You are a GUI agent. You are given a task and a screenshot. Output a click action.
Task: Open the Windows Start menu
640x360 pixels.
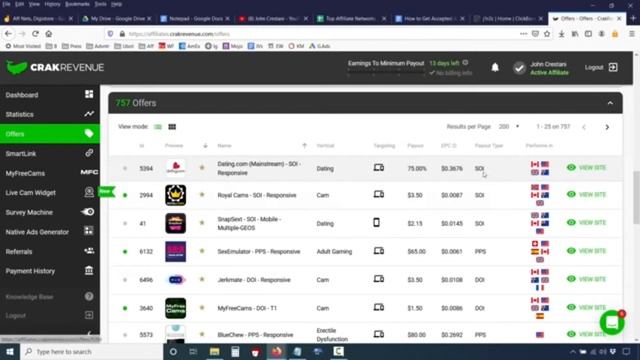(10, 352)
